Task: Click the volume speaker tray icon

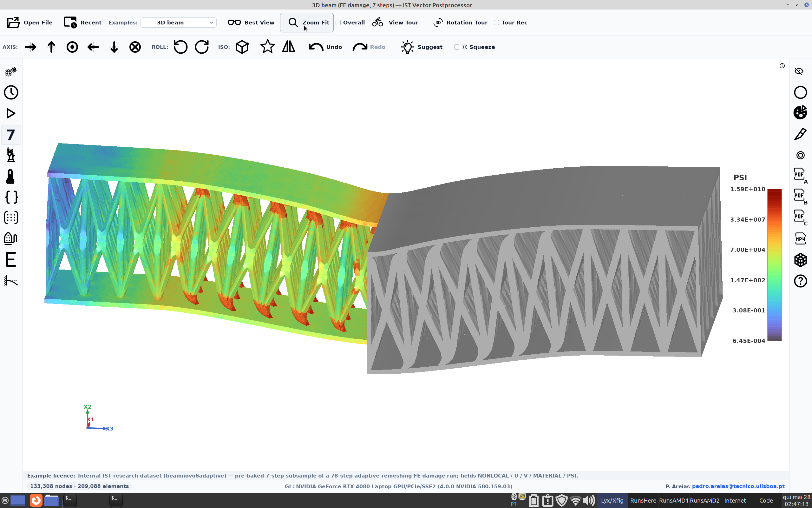Action: (x=589, y=500)
